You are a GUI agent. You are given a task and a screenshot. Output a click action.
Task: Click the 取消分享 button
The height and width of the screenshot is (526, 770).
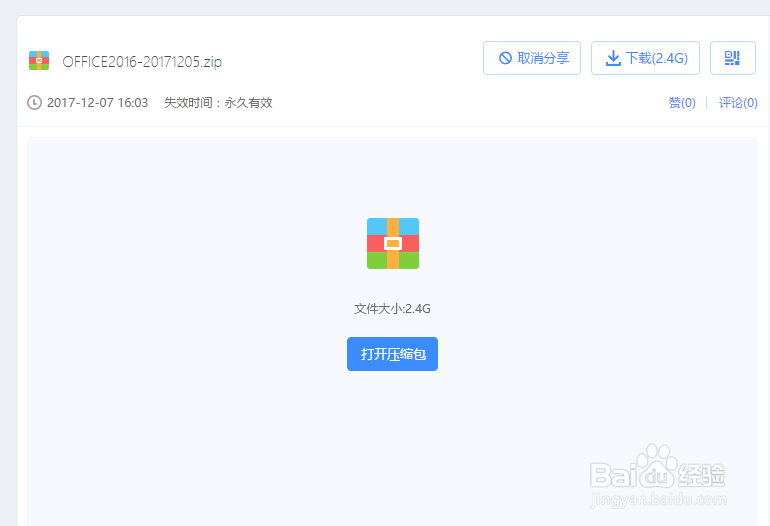(532, 58)
